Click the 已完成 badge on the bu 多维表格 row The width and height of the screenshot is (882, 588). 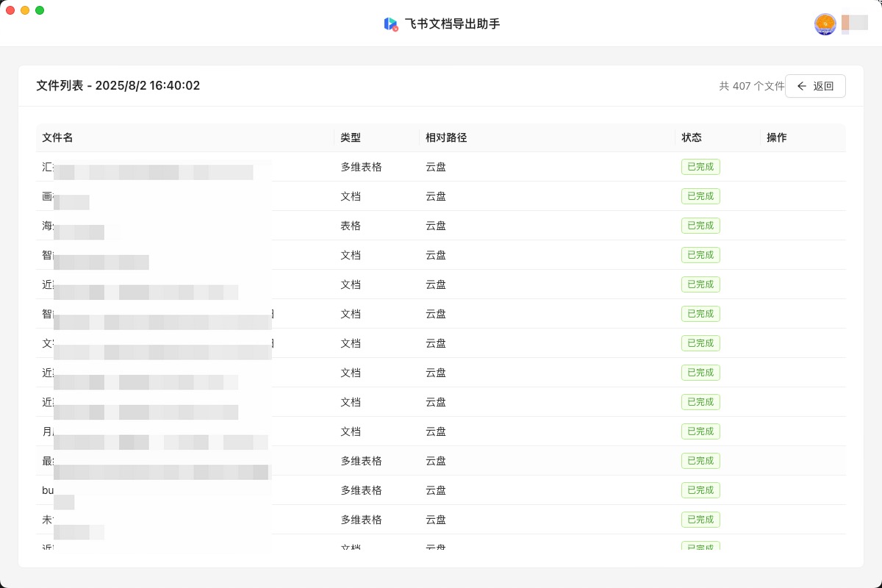pyautogui.click(x=700, y=490)
